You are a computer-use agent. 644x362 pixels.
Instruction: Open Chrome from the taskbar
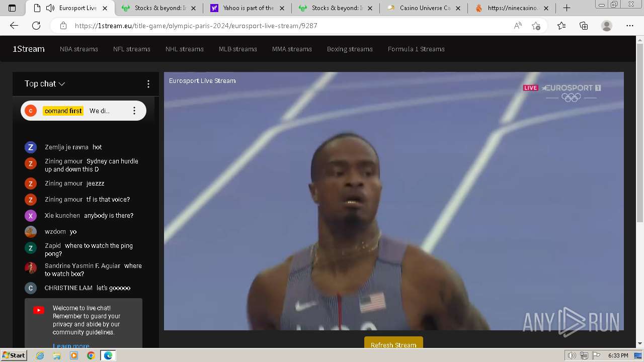pos(91,355)
